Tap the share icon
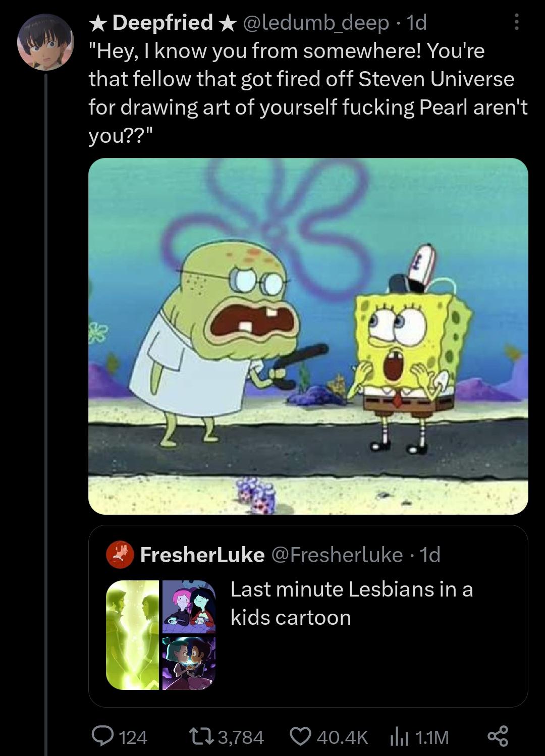Viewport: 545px width, 756px height. coord(498,737)
